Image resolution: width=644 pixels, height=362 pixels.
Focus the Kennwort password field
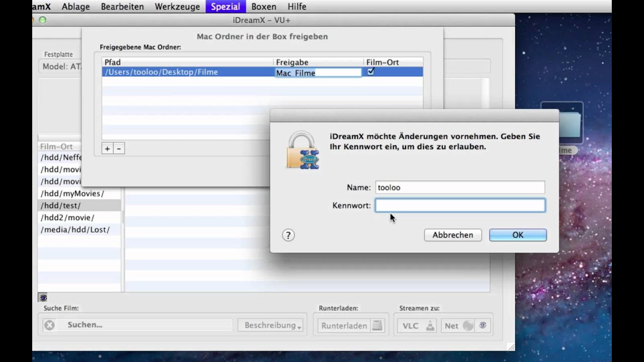[x=460, y=205]
